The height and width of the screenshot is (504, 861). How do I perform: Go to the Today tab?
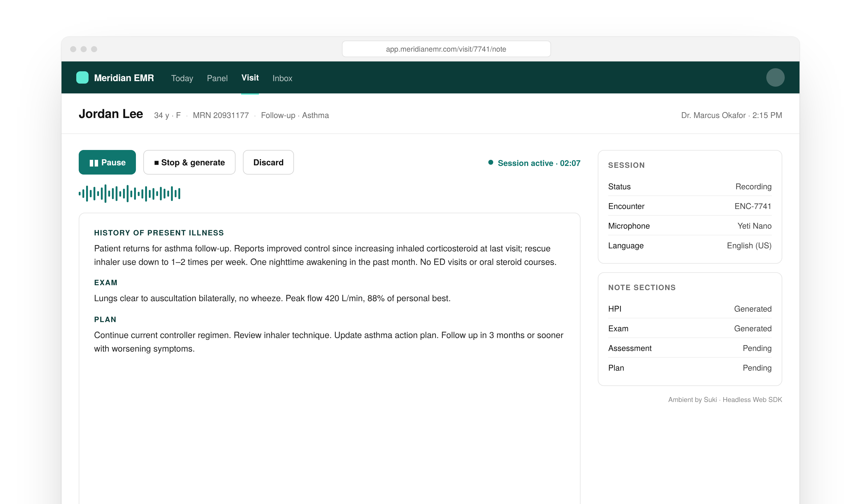click(x=182, y=78)
